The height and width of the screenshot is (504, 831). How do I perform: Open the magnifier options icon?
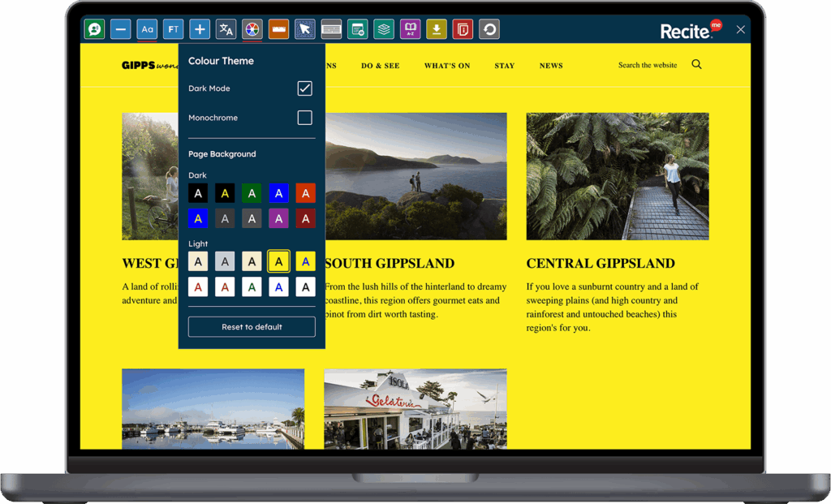(x=357, y=28)
